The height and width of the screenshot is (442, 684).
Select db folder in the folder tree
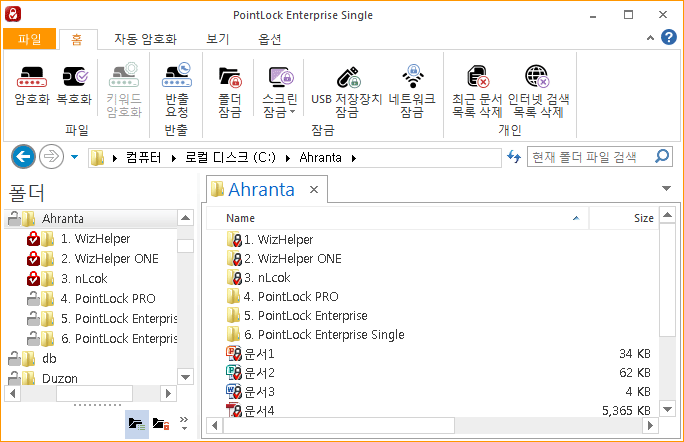tap(49, 359)
